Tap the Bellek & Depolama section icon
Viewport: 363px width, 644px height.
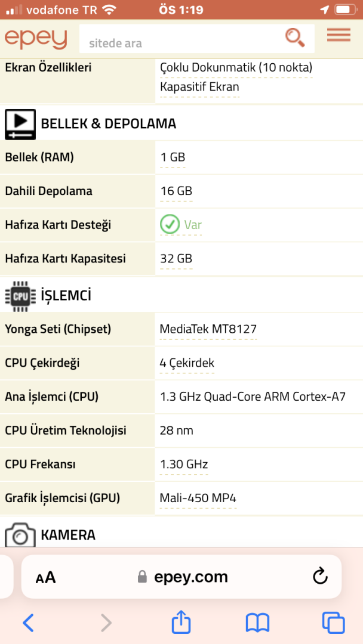(x=20, y=124)
